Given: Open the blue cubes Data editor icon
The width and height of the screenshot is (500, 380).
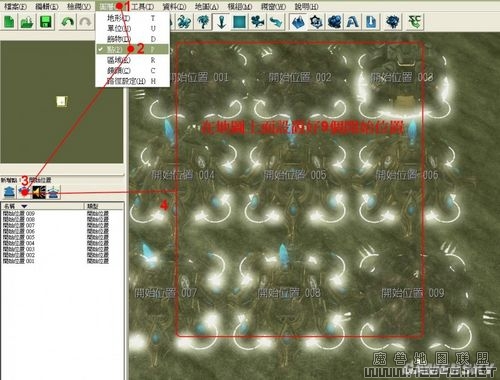Looking at the screenshot, I should 334,22.
